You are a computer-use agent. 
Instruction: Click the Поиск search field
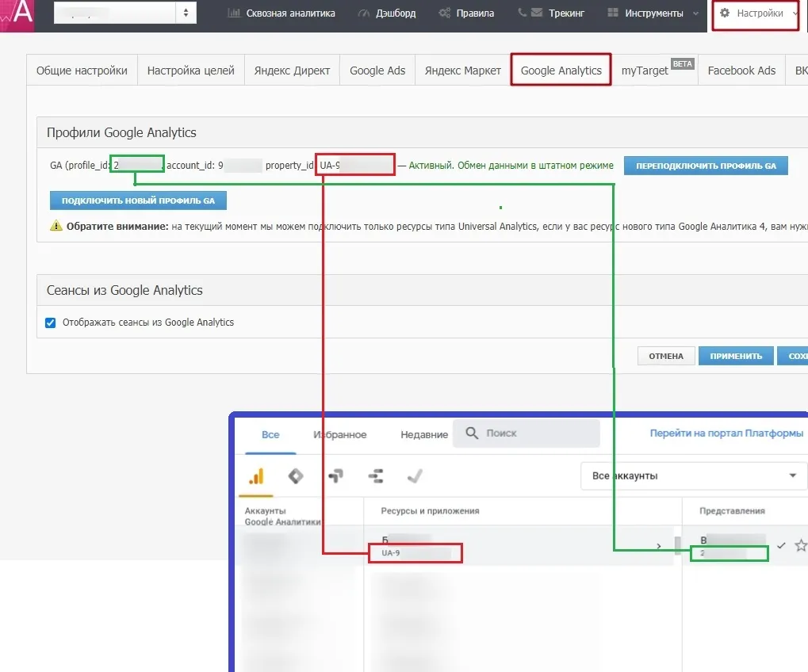(x=527, y=433)
